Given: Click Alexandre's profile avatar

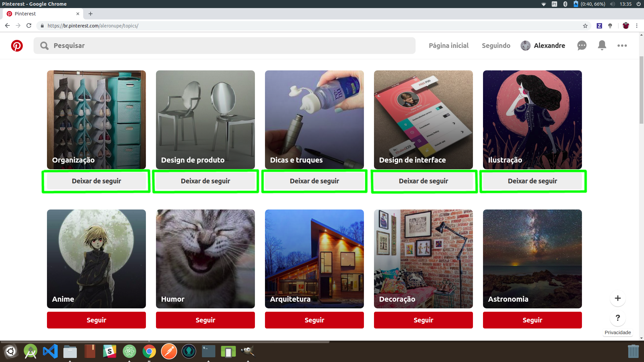Looking at the screenshot, I should coord(526,46).
